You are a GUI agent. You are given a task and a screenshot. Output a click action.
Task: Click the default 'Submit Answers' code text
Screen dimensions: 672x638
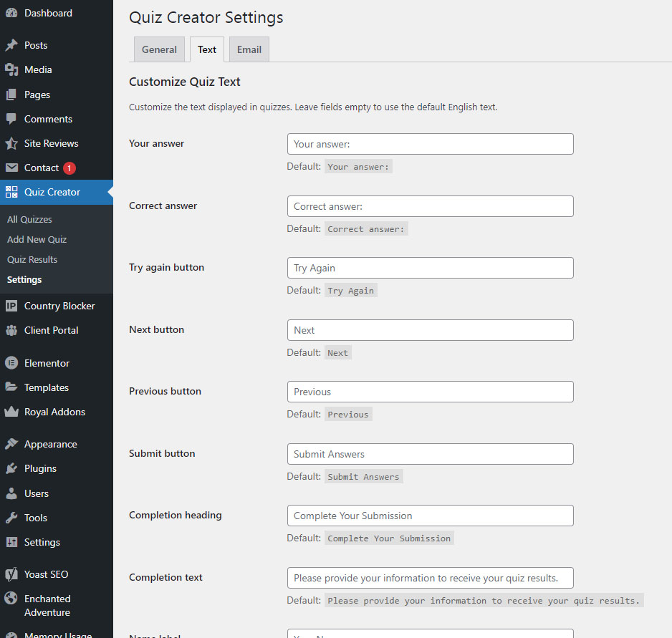tap(363, 476)
